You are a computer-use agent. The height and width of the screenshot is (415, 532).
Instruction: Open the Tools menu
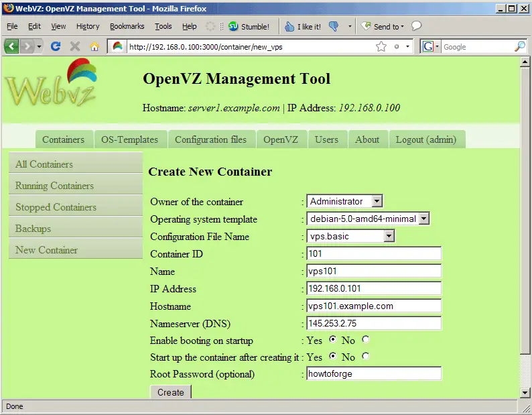click(x=163, y=26)
